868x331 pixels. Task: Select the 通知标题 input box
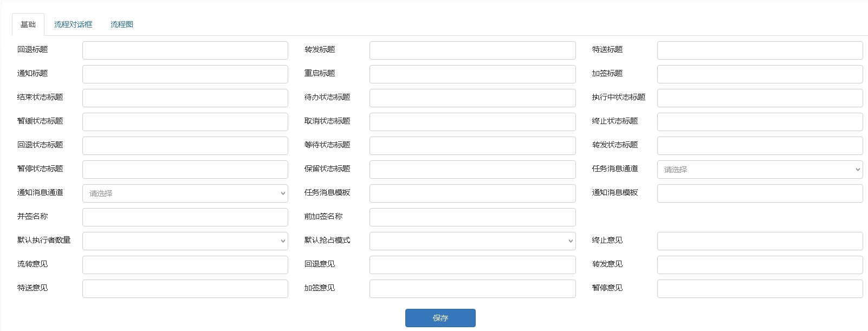pyautogui.click(x=185, y=74)
